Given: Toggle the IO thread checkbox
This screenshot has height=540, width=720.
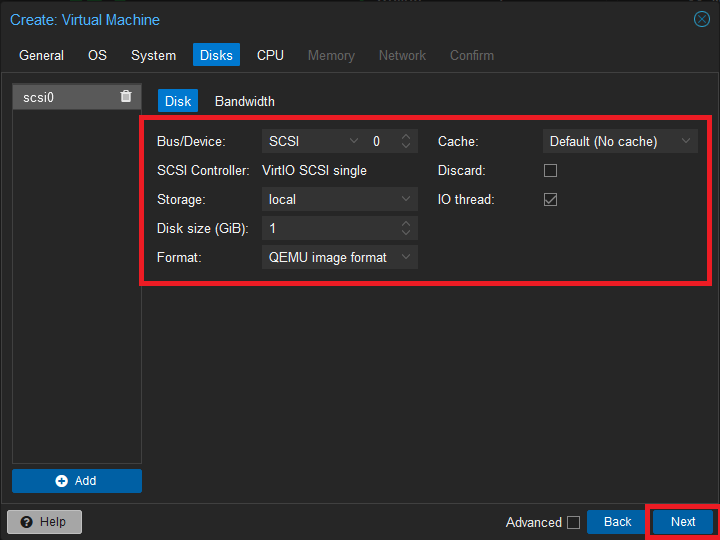Looking at the screenshot, I should [550, 199].
